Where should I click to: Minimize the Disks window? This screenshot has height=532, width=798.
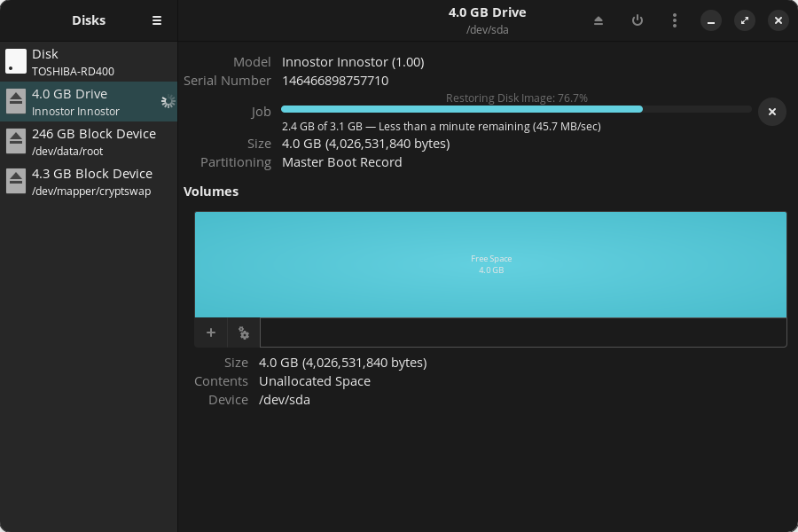pos(710,20)
